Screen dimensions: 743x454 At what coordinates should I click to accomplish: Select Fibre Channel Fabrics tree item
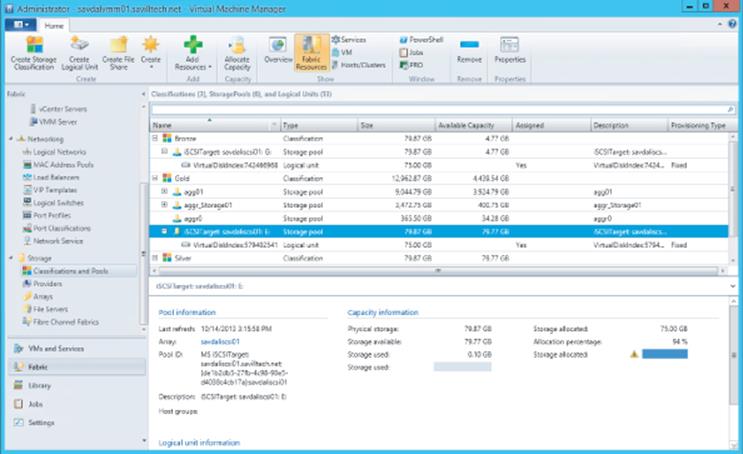(61, 322)
